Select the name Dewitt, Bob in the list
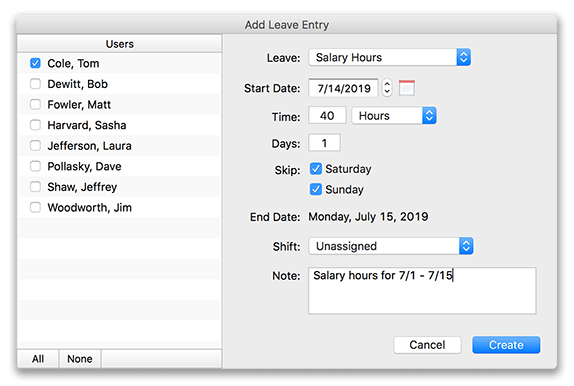The image size is (574, 386). coord(78,84)
